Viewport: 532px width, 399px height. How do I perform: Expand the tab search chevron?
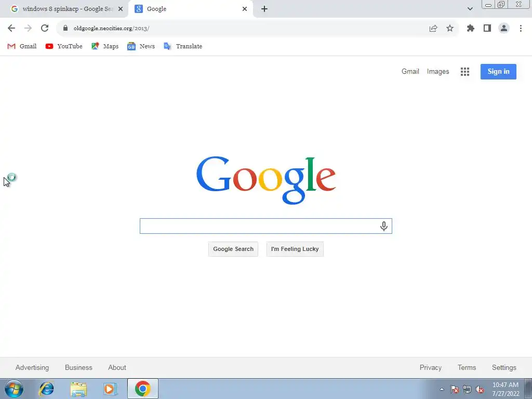point(470,9)
